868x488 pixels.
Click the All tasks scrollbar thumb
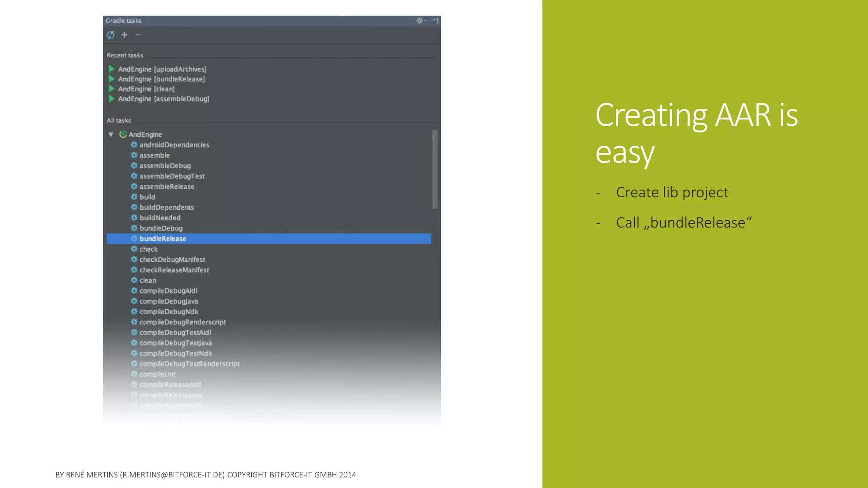click(435, 169)
